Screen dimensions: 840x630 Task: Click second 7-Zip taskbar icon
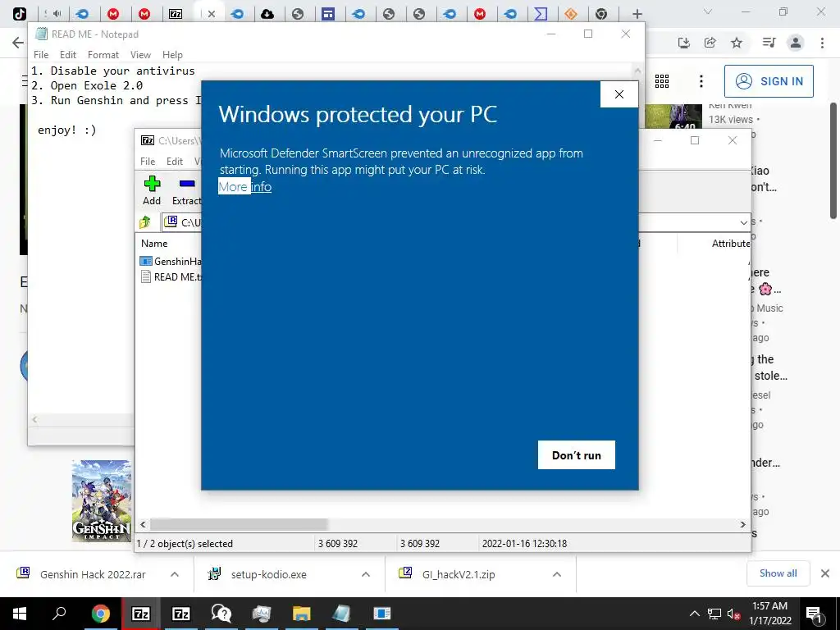(x=180, y=614)
